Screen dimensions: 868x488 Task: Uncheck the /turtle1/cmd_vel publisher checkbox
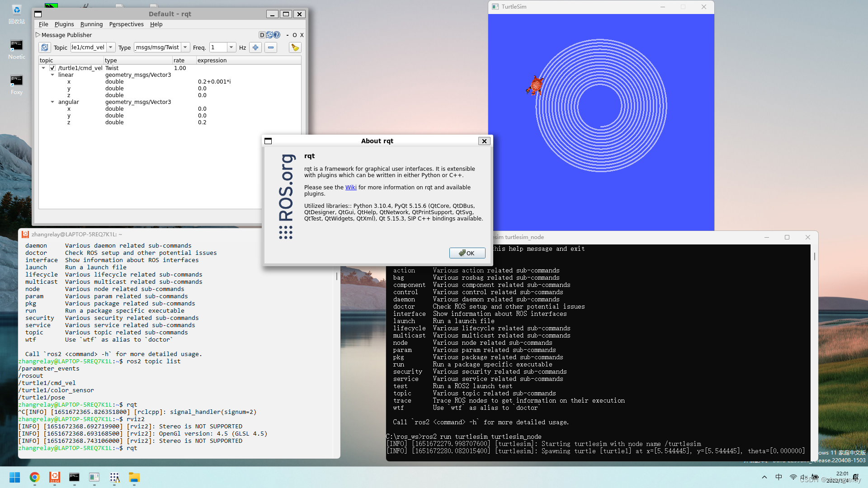click(52, 68)
